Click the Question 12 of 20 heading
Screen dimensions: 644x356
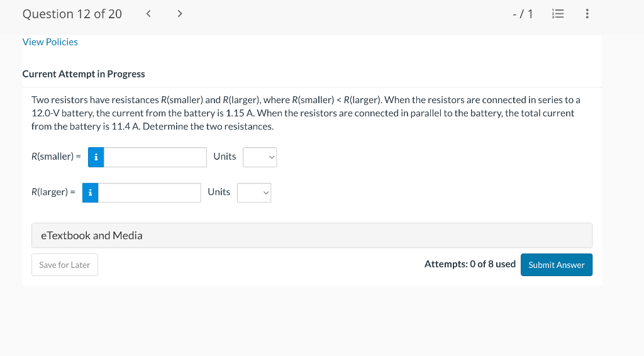[x=72, y=14]
